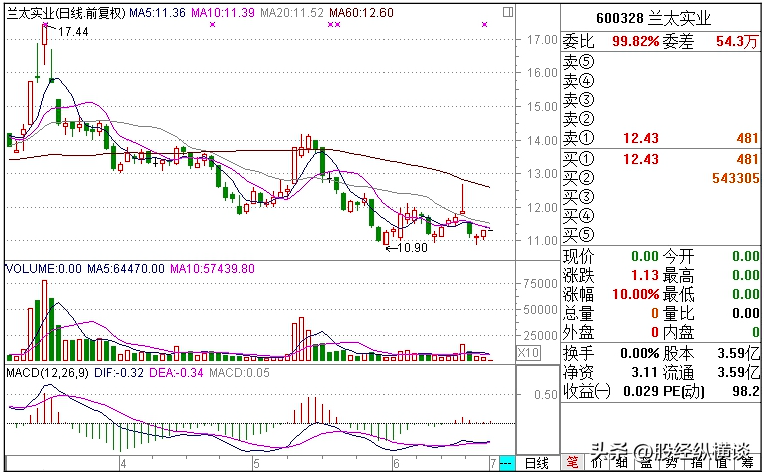This screenshot has height=475, width=764.
Task: Switch to the 笔 tick tab
Action: click(x=573, y=464)
